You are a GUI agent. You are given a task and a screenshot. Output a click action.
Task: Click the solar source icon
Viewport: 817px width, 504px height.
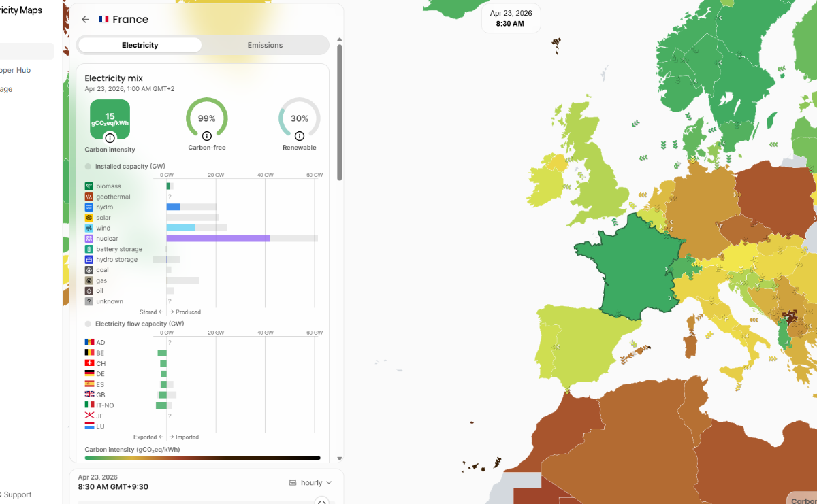89,218
